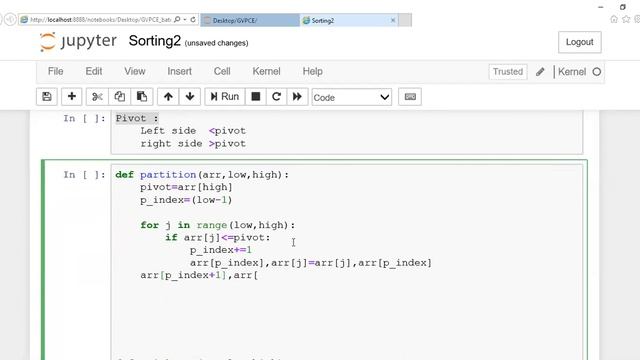Open the Cell menu

point(222,71)
